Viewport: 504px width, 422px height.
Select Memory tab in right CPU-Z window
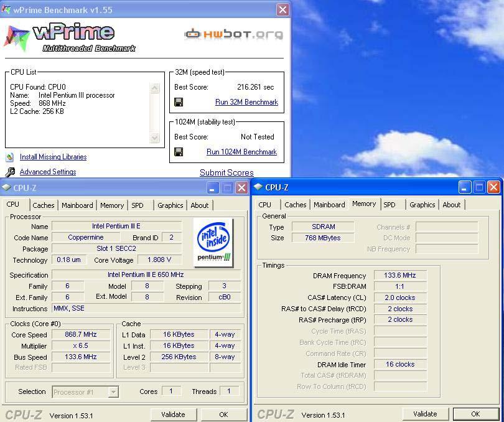pos(364,204)
